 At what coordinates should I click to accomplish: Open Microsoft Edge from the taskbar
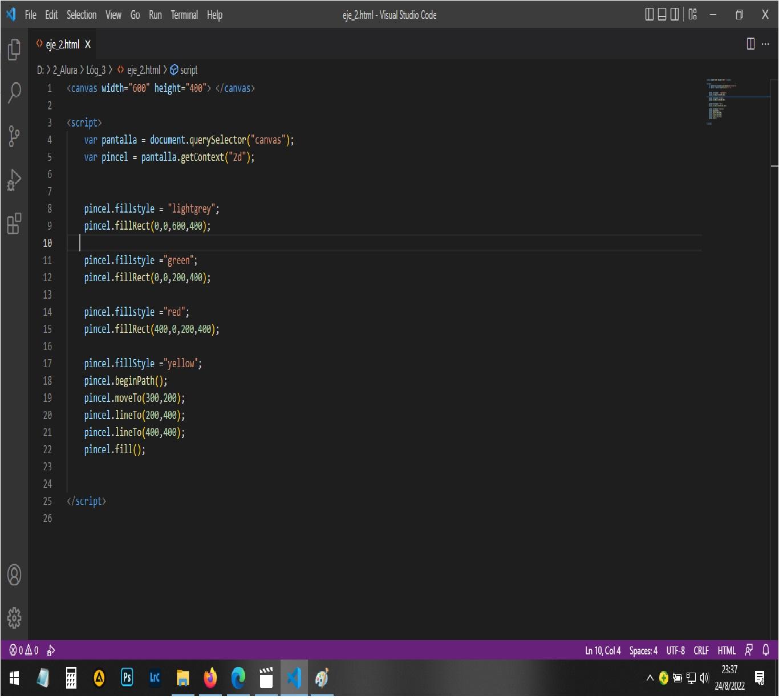(x=238, y=678)
